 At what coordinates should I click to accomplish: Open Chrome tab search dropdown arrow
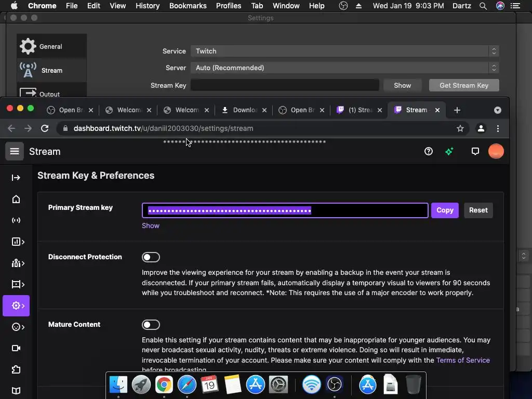[x=497, y=110]
